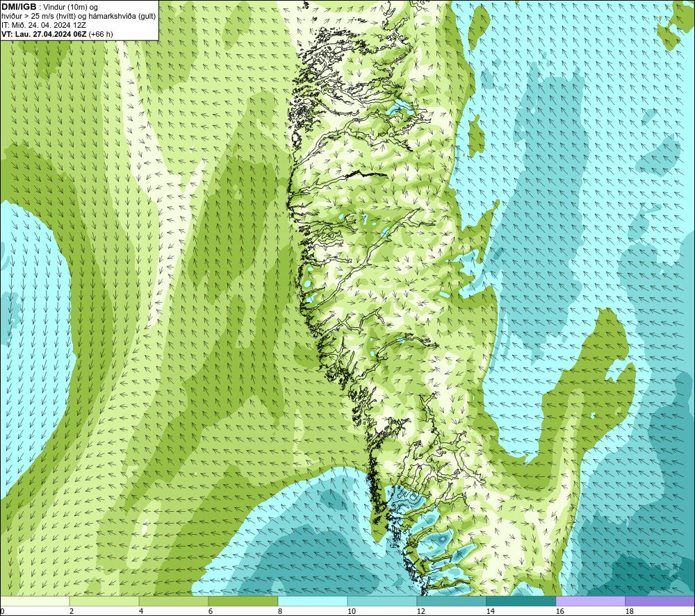Click the '16' colorbar label
This screenshot has width=695, height=616.
coord(559,612)
